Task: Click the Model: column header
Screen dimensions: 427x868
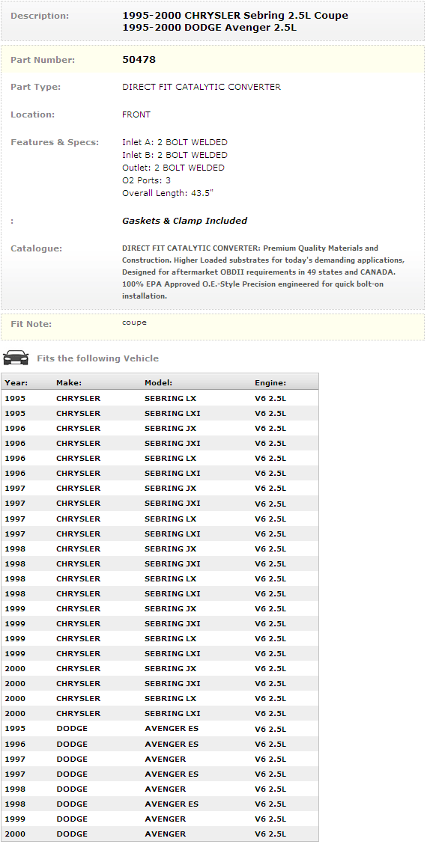Action: (159, 382)
